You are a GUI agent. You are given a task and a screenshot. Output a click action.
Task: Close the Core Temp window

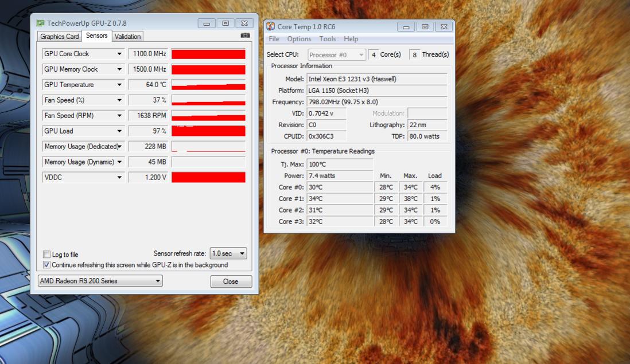pyautogui.click(x=444, y=26)
